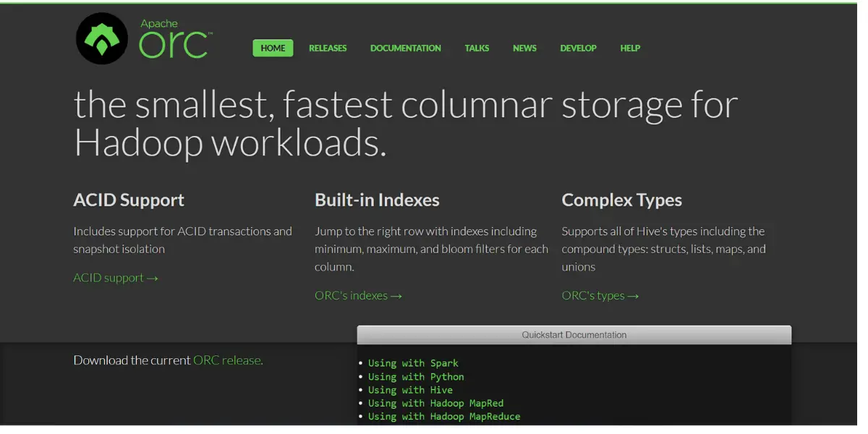Open the ORC release download link
This screenshot has width=868, height=434.
(226, 360)
